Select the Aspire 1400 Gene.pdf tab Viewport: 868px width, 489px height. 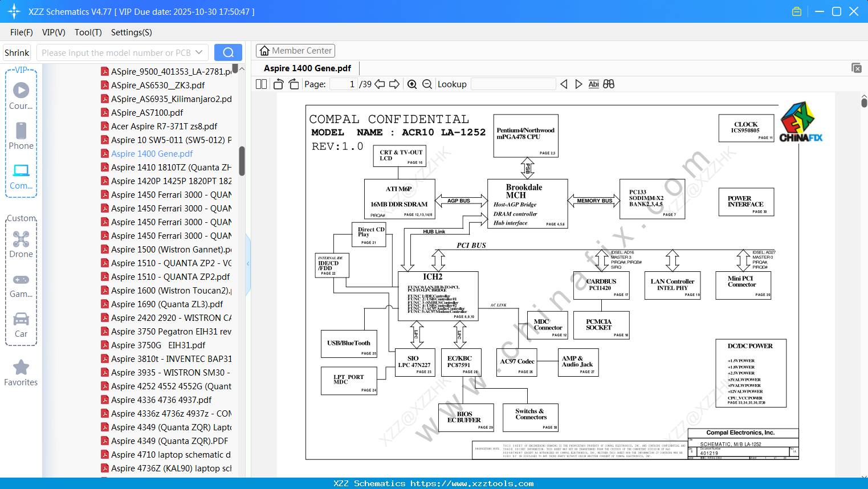pos(307,68)
